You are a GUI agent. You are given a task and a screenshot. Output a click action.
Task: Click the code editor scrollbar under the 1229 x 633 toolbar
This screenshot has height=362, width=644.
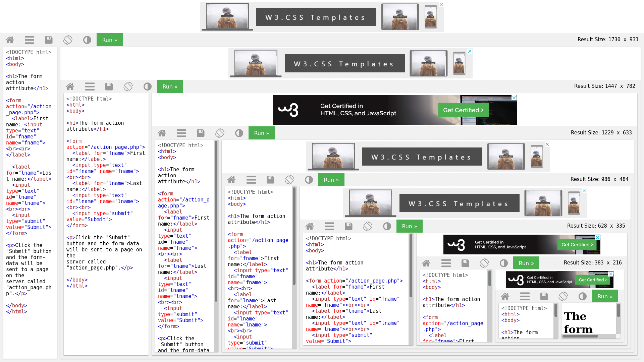[216, 221]
